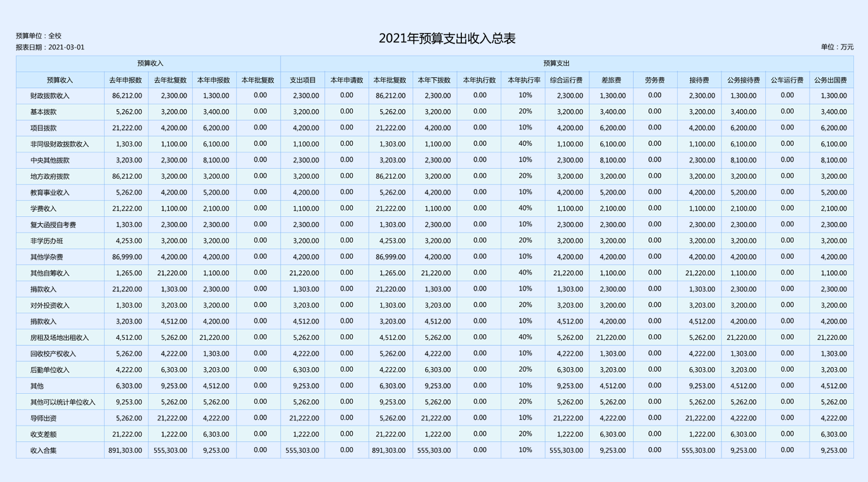The height and width of the screenshot is (482, 868).
Task: Click the 支出项目 column header
Action: (x=303, y=81)
